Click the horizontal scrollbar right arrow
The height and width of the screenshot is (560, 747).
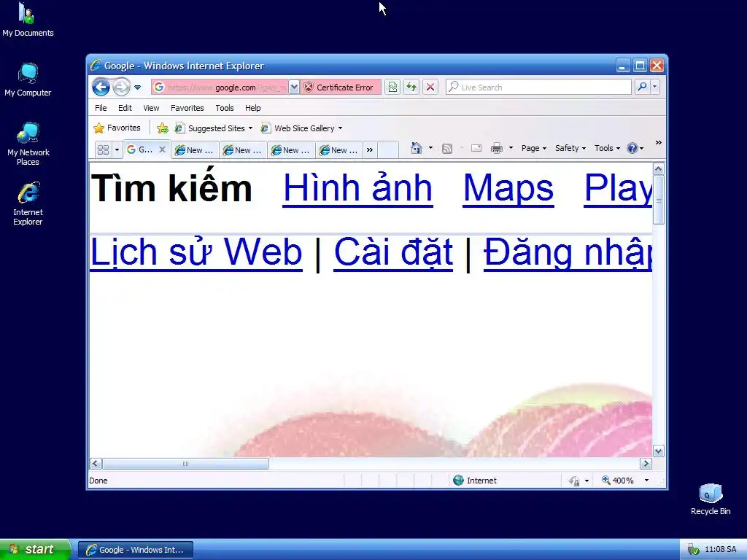[x=646, y=463]
